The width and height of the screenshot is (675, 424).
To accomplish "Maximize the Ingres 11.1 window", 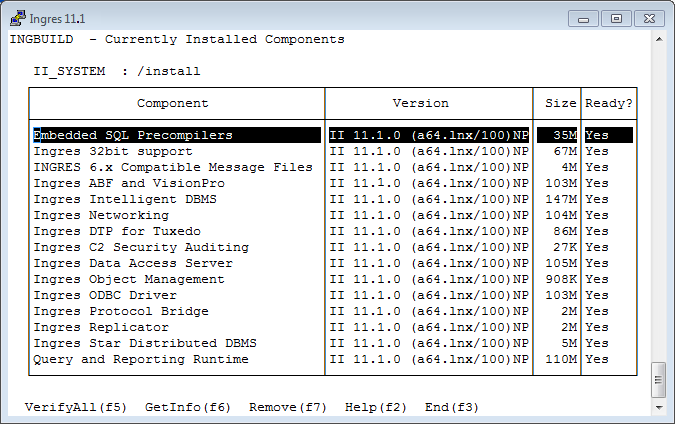I will point(615,18).
